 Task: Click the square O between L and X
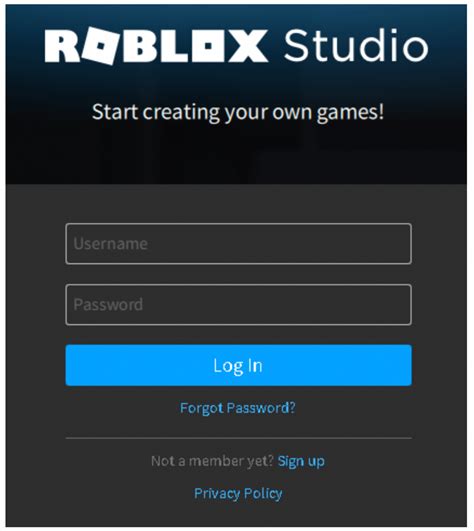(210, 46)
